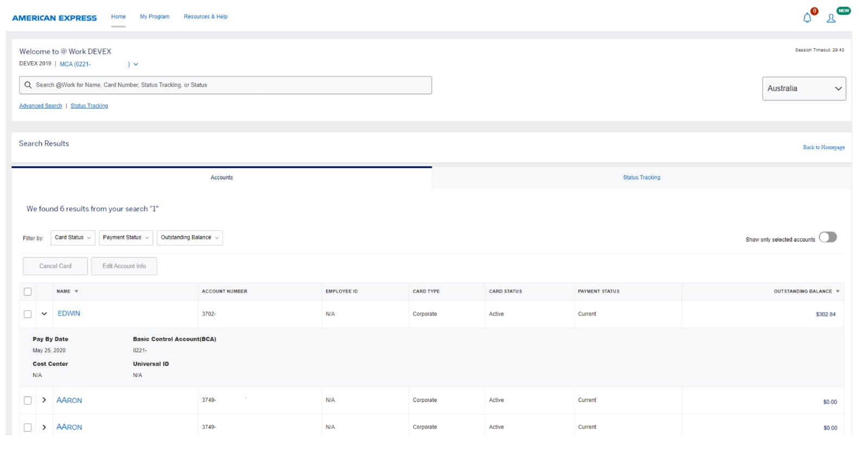Screen dimensions: 868x454
Task: Open the My Program menu
Action: tap(154, 17)
